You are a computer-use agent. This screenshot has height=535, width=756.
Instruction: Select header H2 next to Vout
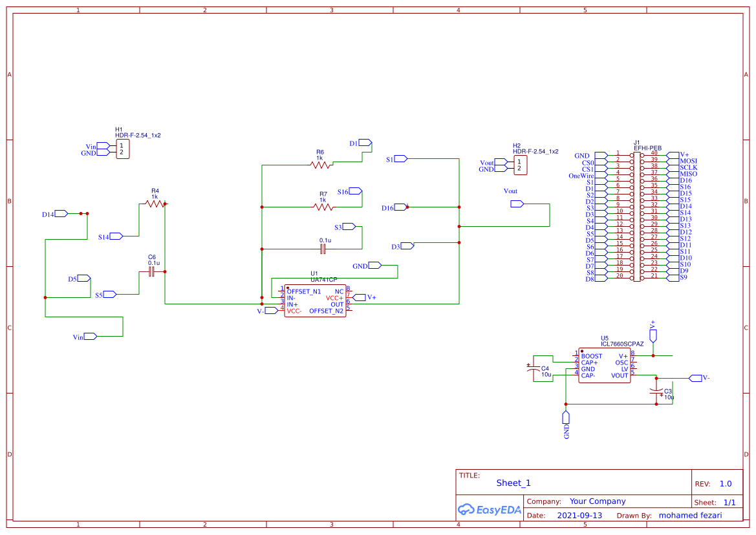522,165
